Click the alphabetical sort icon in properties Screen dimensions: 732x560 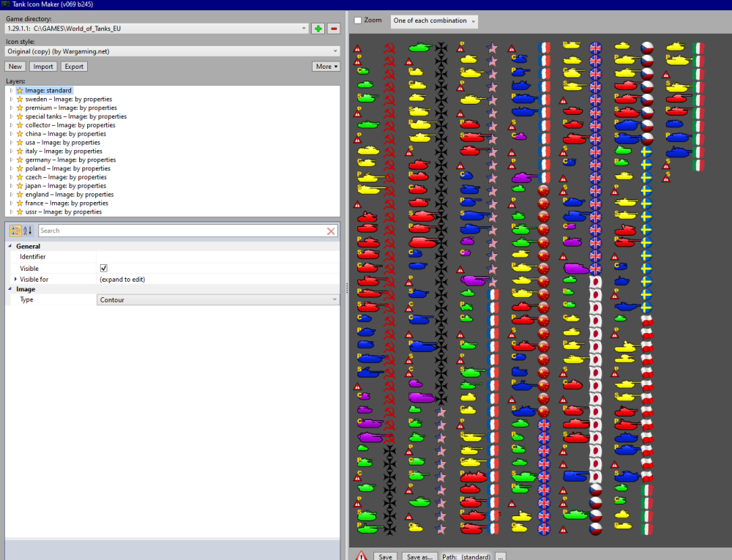click(x=28, y=231)
